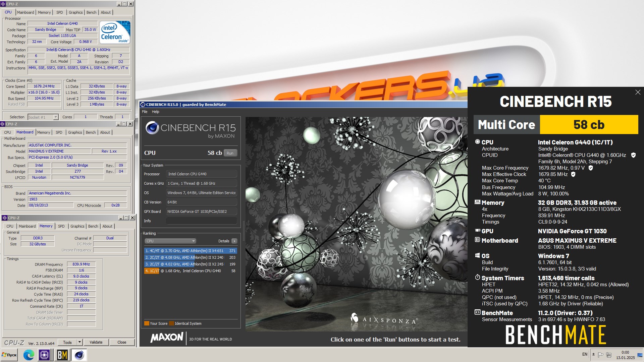The height and width of the screenshot is (362, 644).
Task: Open Microsoft Edge from the taskbar
Action: 29,355
